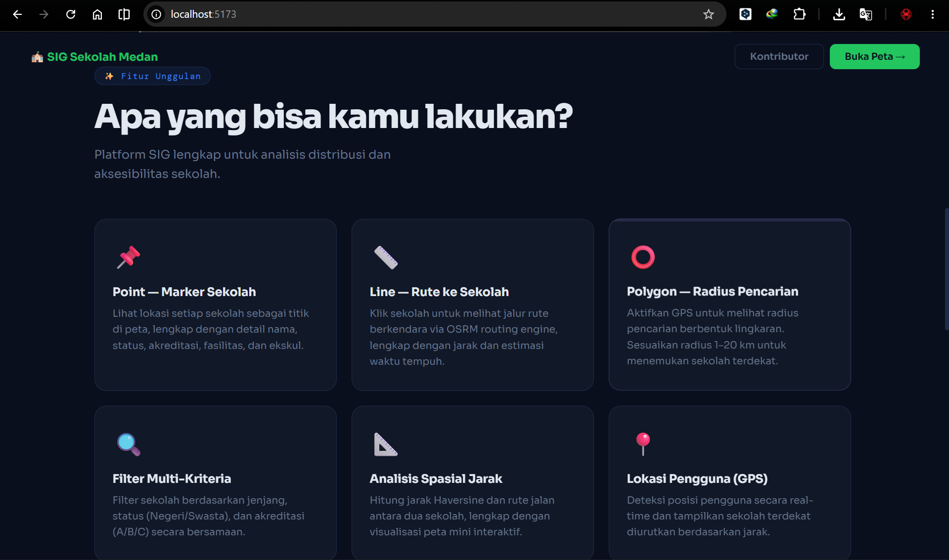Open the Kontributor page
Viewport: 949px width, 560px height.
pyautogui.click(x=779, y=56)
